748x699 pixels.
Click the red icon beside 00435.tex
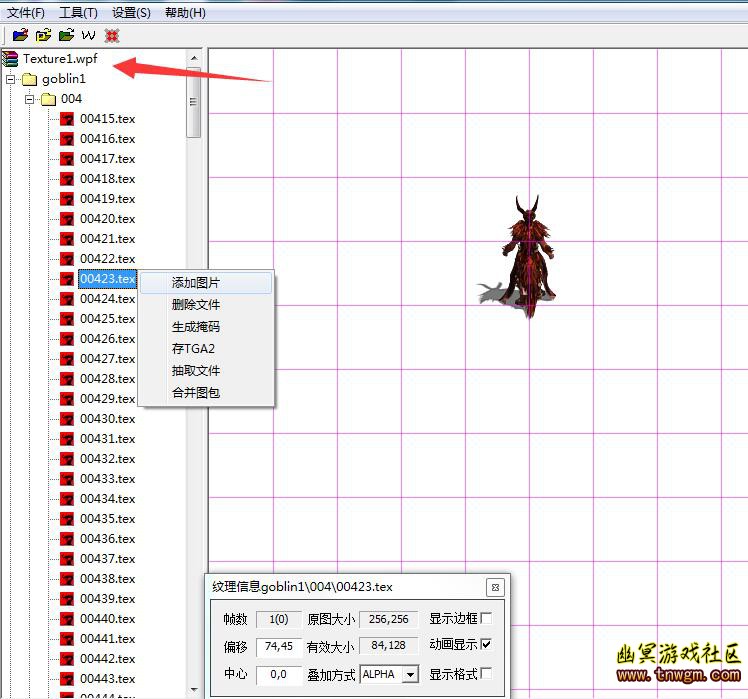[67, 519]
